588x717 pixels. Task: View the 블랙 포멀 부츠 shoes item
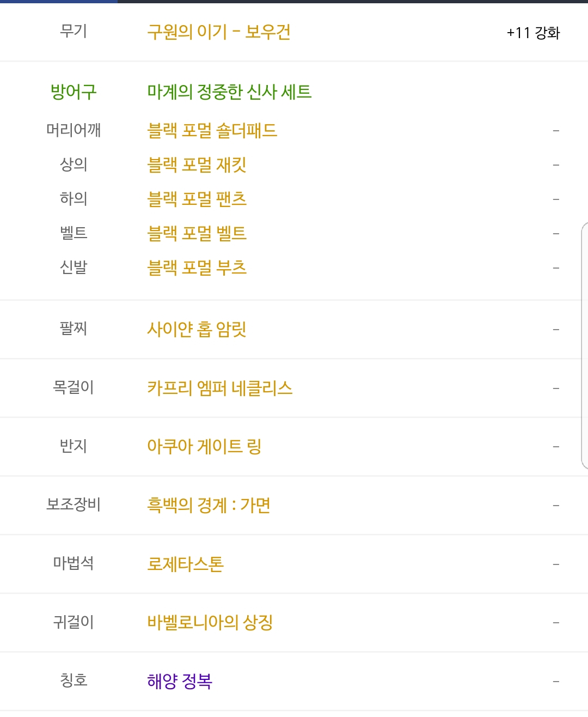197,268
